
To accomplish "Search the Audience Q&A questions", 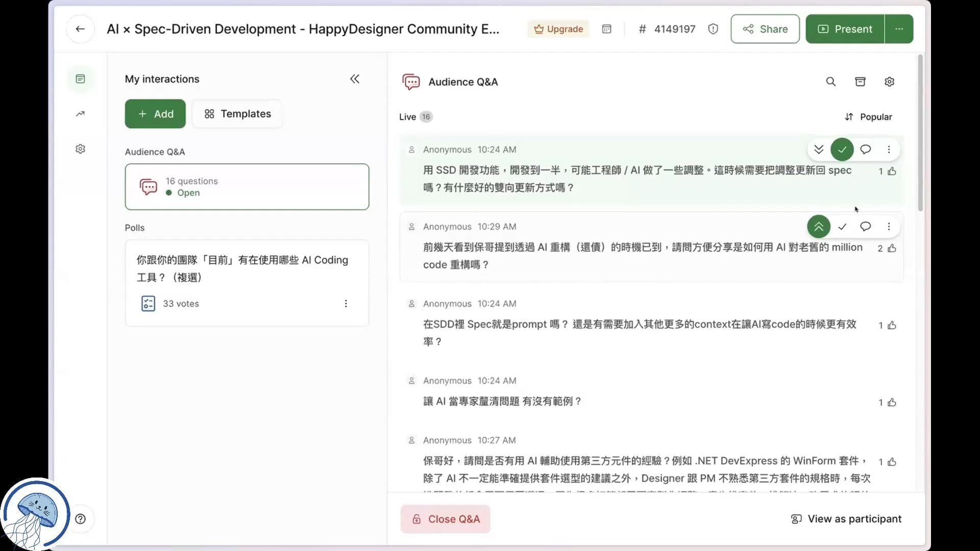I will pos(830,82).
